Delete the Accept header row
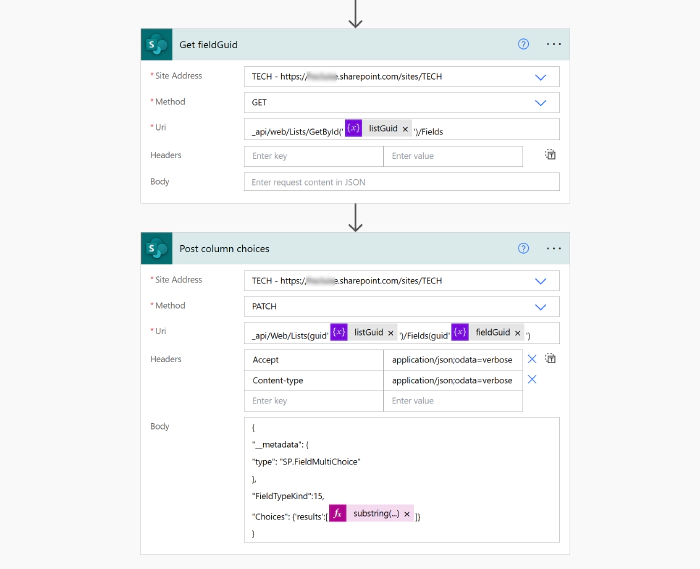This screenshot has width=700, height=569. (x=532, y=359)
